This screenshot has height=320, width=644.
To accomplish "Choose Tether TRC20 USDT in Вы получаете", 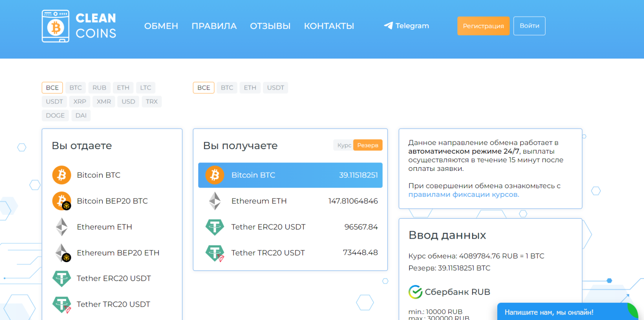I will coord(268,253).
